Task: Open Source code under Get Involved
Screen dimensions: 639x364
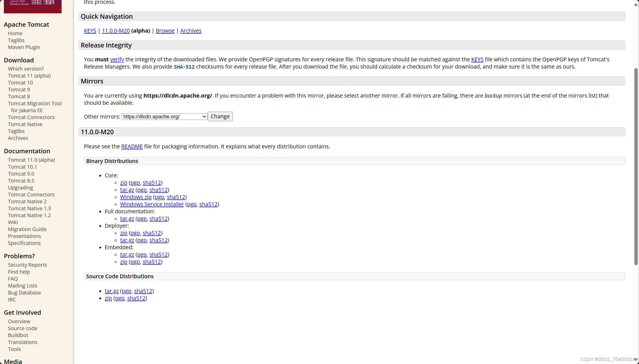Action: [x=23, y=328]
